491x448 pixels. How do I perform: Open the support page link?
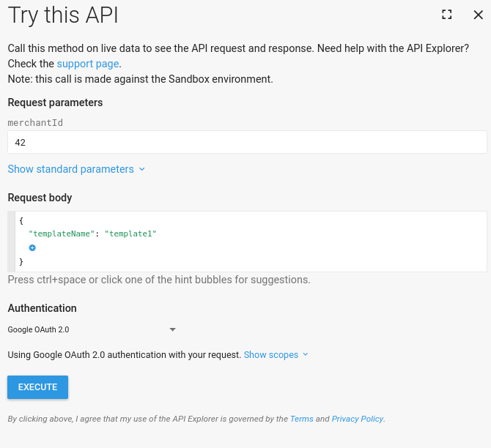point(88,64)
